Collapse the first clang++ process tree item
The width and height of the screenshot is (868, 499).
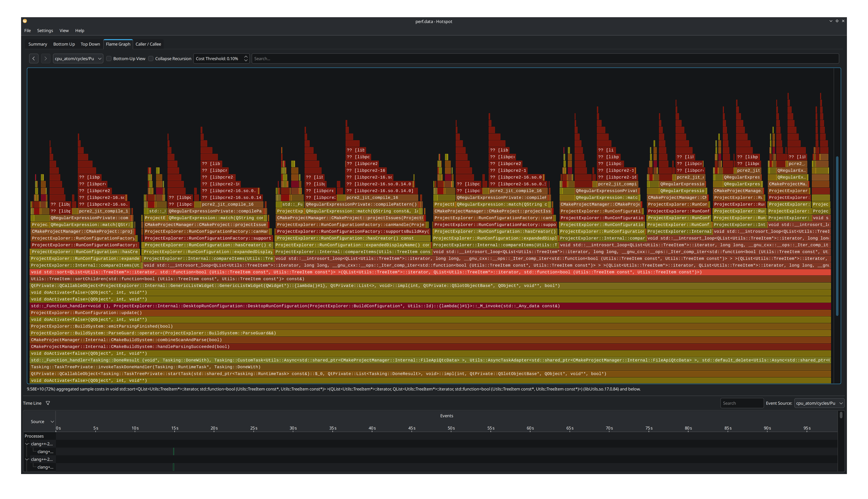click(x=27, y=444)
